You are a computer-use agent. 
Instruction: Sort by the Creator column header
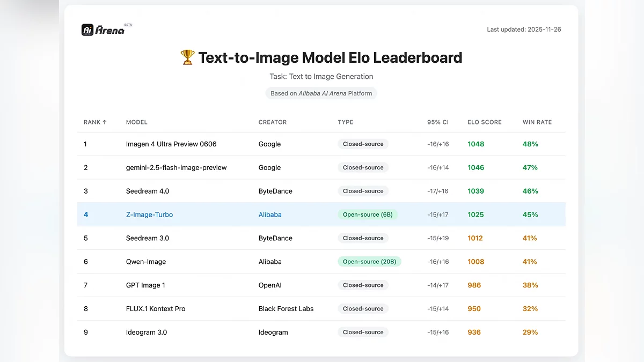point(273,122)
